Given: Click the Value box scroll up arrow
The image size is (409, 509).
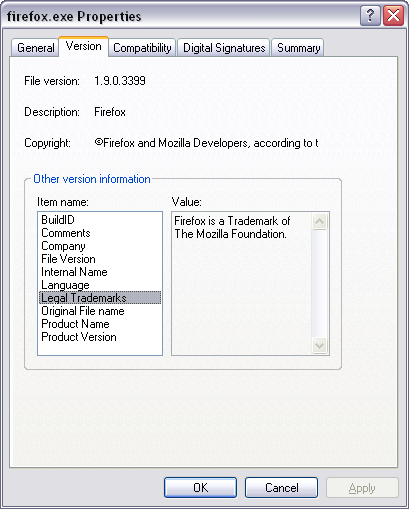Looking at the screenshot, I should [319, 221].
